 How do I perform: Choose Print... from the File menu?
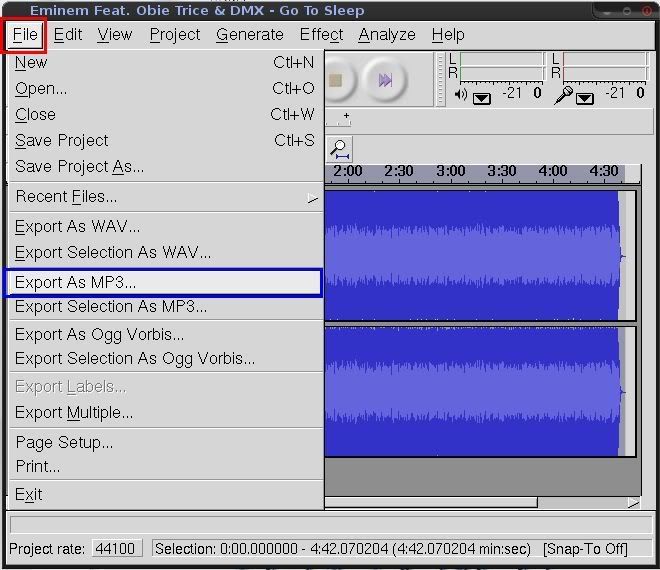click(x=165, y=466)
